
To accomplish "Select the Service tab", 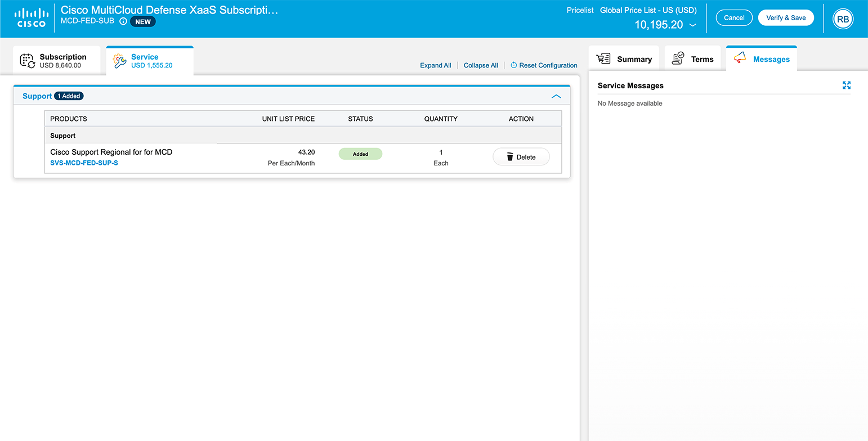I will pos(150,60).
